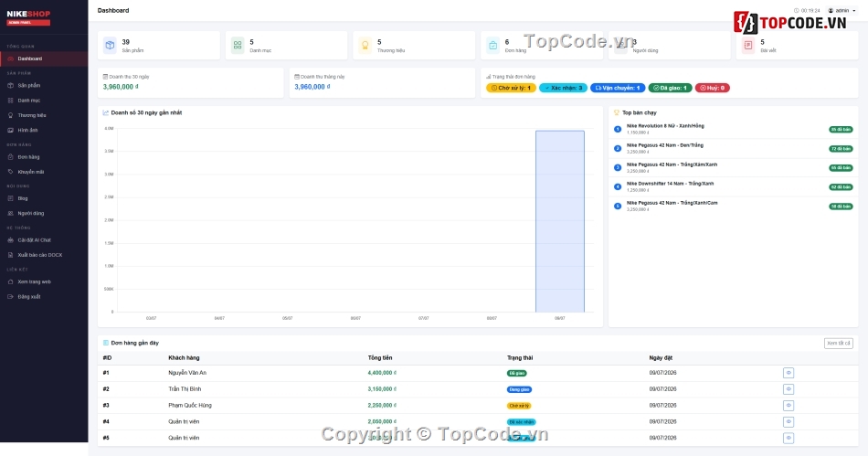This screenshot has height=456, width=868.
Task: Click the Vận chuyển: 1 badge
Action: [x=618, y=88]
